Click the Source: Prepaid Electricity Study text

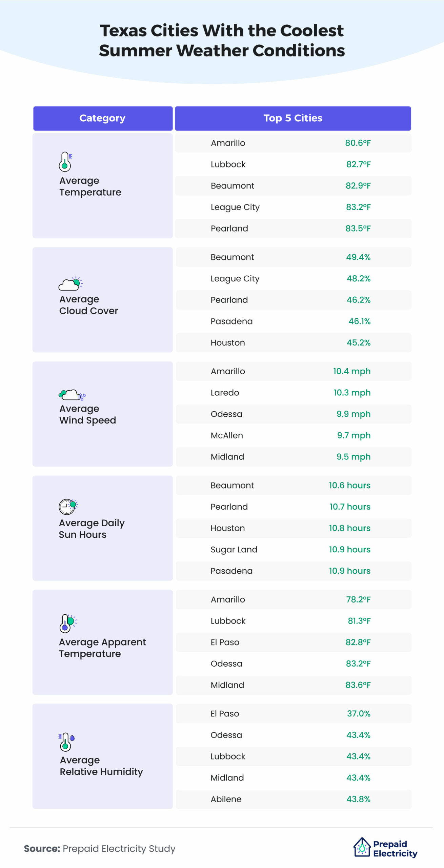pos(100,849)
